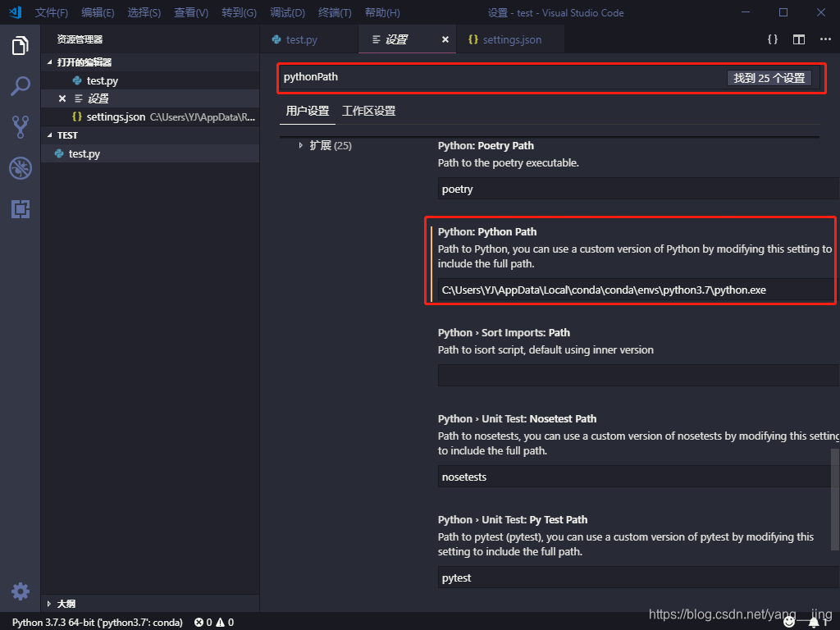
Task: Open the 文件(F) menu
Action: (x=52, y=13)
